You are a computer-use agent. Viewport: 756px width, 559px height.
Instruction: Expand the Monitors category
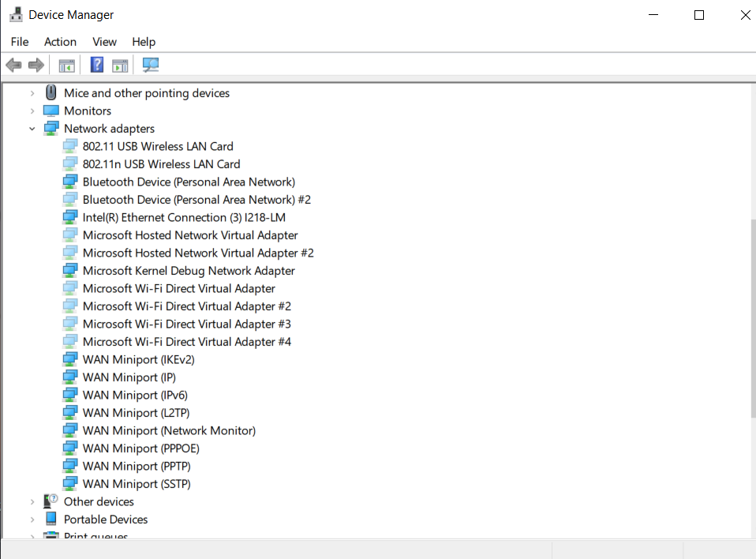coord(32,111)
